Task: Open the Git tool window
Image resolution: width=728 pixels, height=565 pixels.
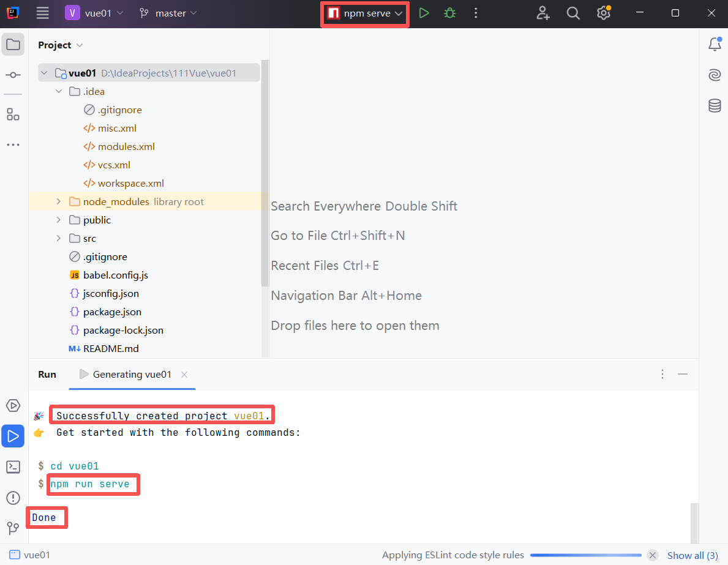Action: point(13,528)
